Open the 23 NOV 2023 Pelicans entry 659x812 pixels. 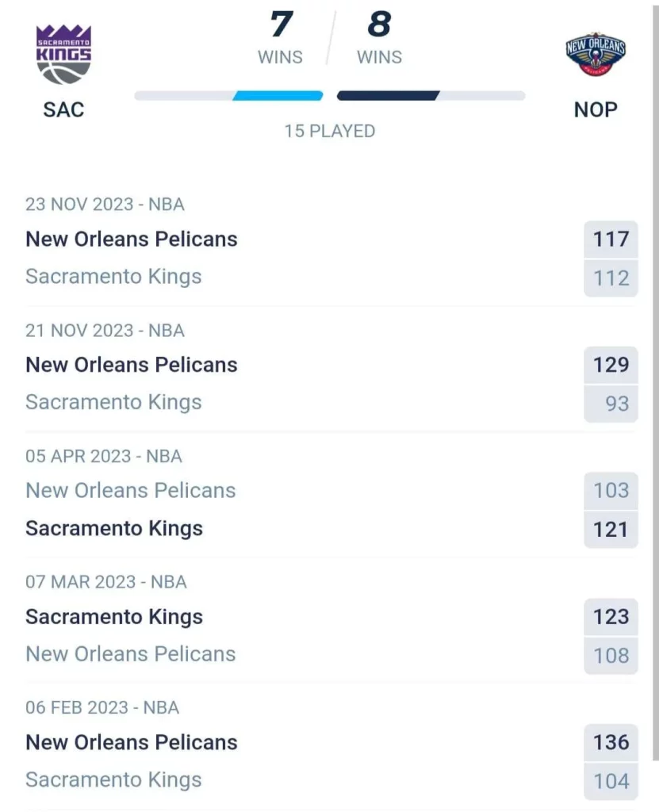[132, 239]
